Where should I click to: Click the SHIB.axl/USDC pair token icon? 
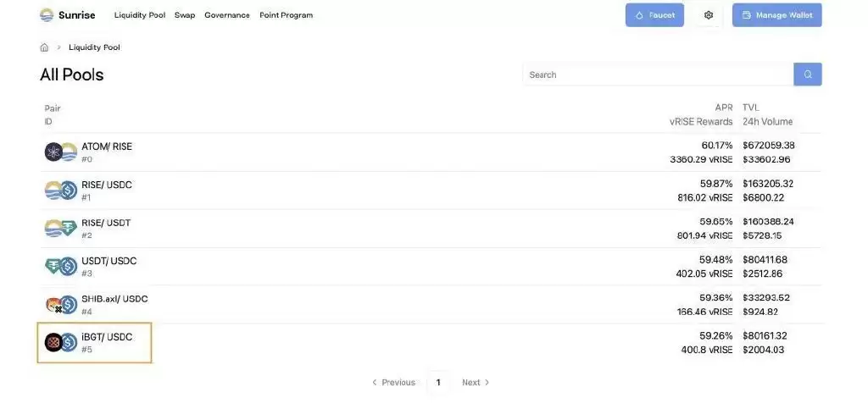[x=60, y=305]
